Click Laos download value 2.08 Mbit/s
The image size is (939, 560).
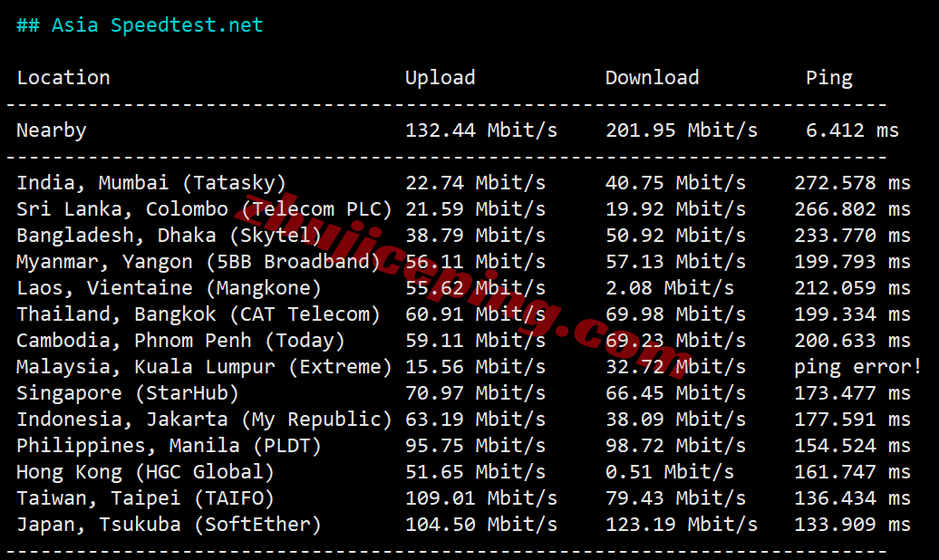[670, 288]
